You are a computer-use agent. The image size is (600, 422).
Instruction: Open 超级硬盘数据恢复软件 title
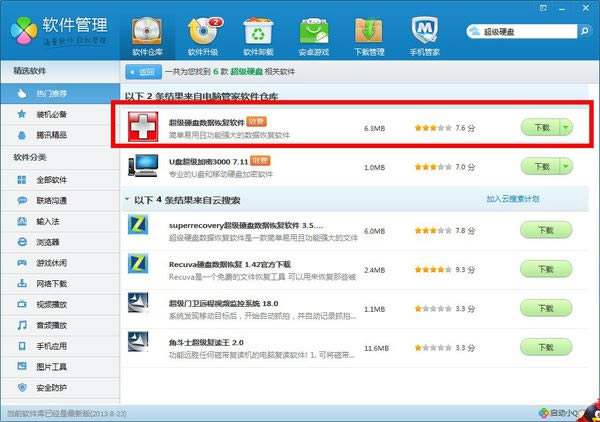[207, 122]
